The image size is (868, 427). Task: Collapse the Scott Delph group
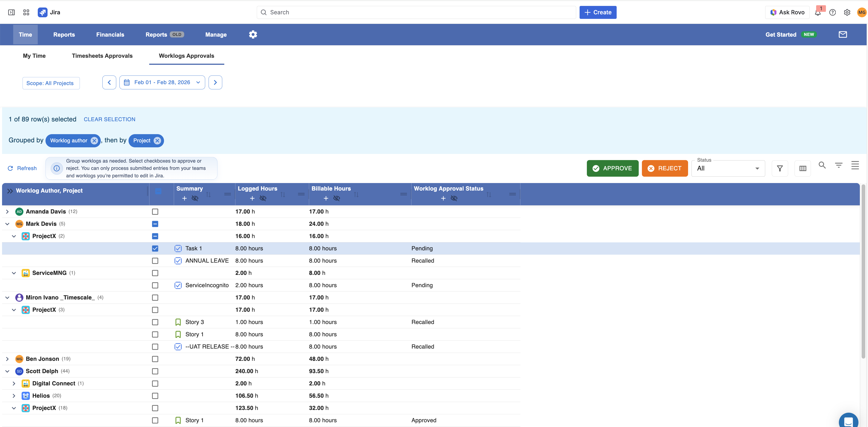coord(8,372)
